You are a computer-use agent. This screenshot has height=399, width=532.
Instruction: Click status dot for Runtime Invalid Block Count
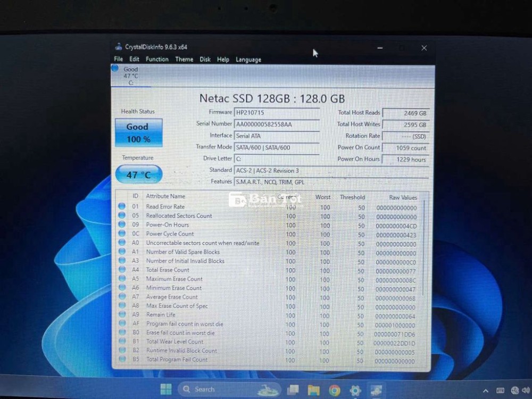(122, 350)
